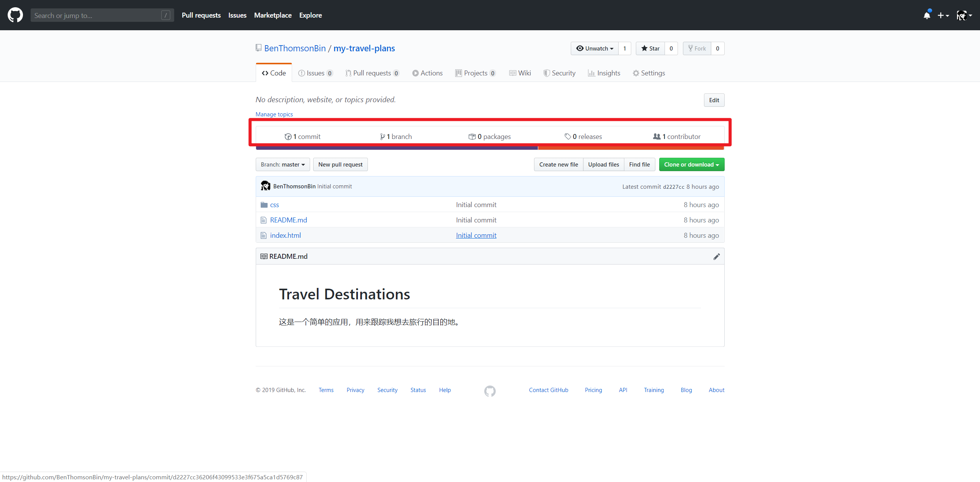Open 0 releases
The height and width of the screenshot is (482, 980).
pos(583,136)
